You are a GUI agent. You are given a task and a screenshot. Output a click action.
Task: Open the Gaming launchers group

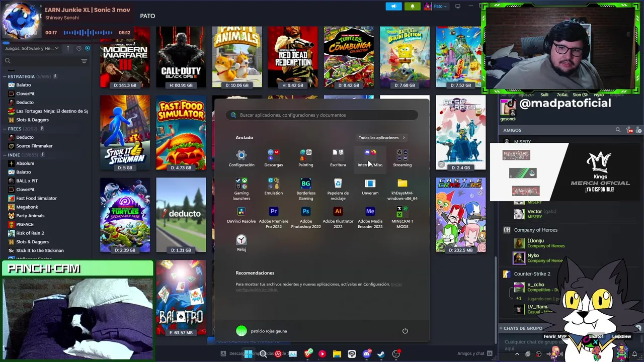pyautogui.click(x=242, y=189)
